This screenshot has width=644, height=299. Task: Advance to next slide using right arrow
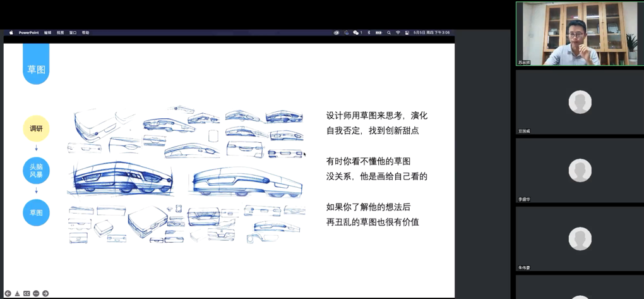click(x=45, y=293)
